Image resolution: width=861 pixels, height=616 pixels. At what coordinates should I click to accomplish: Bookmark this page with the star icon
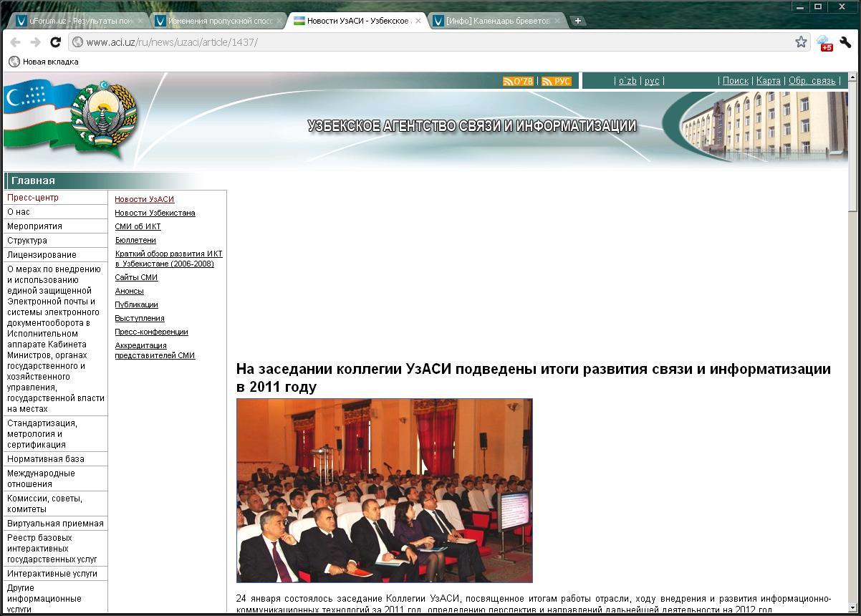pyautogui.click(x=801, y=42)
